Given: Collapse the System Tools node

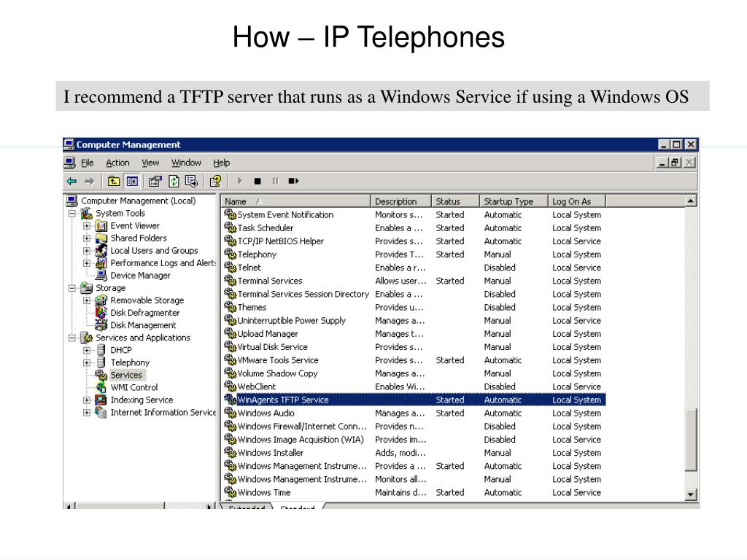Looking at the screenshot, I should click(72, 214).
